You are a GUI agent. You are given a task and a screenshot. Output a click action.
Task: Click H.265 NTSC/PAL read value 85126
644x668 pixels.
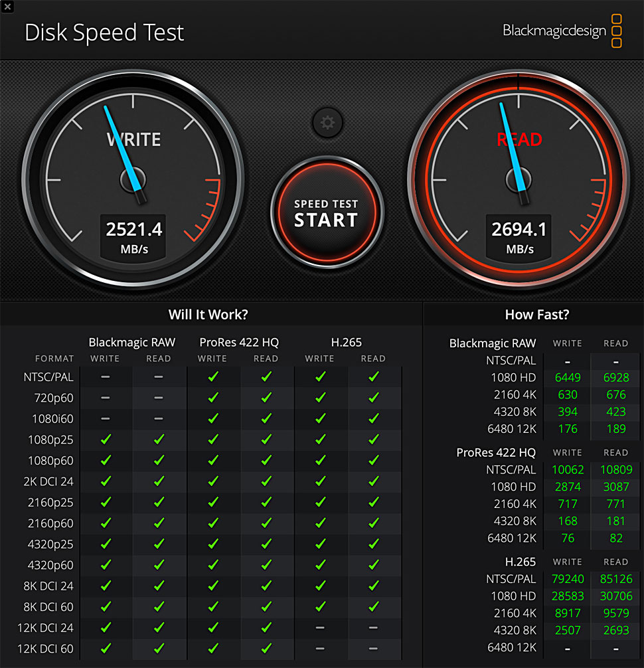point(616,579)
